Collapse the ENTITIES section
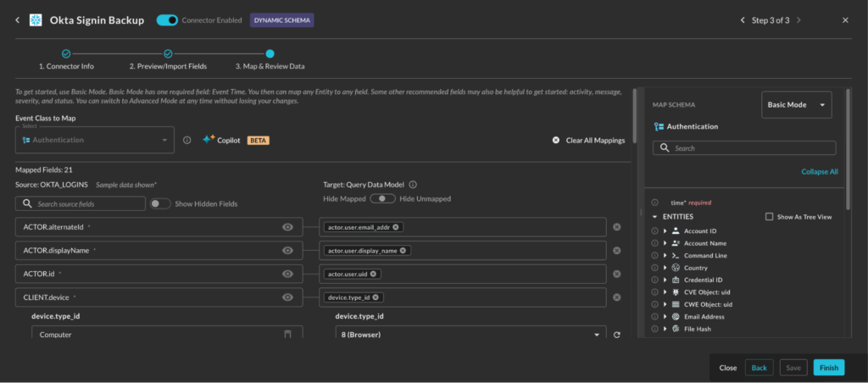The width and height of the screenshot is (868, 383). (x=655, y=216)
